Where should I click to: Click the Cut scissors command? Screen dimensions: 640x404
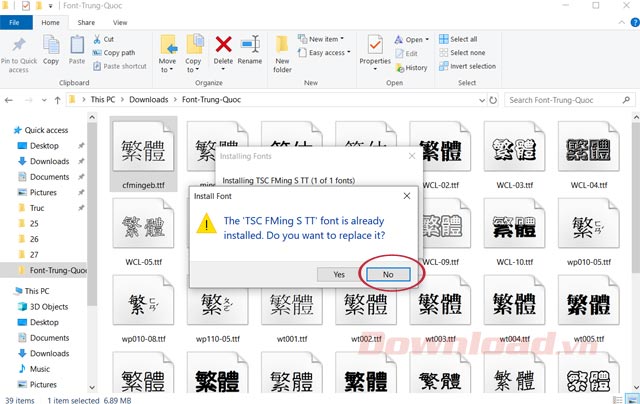[104, 39]
